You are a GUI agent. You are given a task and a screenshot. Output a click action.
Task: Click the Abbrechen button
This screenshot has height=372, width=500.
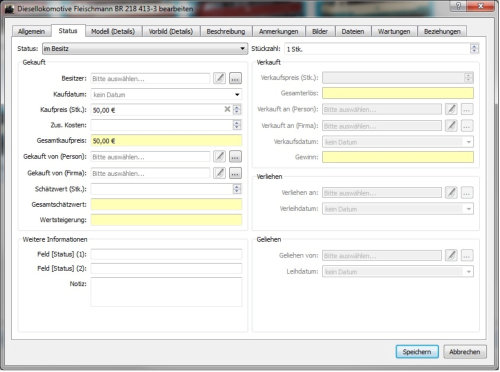(465, 352)
